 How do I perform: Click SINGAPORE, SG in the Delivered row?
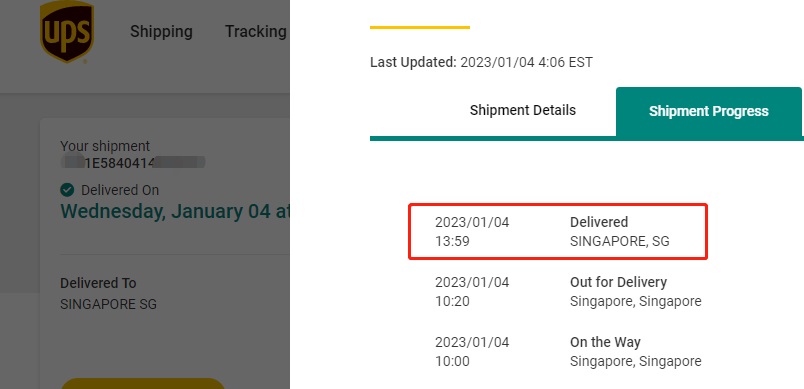(x=619, y=241)
